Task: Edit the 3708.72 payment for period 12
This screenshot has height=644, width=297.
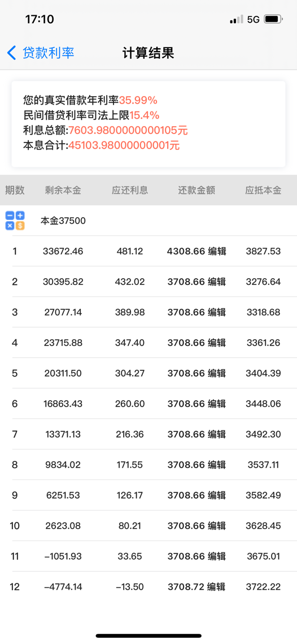Action: pyautogui.click(x=217, y=587)
